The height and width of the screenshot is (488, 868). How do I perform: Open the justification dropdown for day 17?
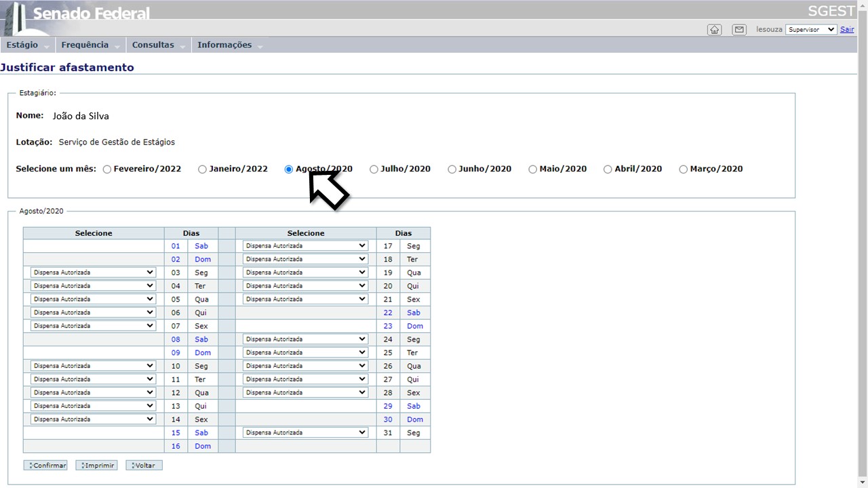coord(305,246)
